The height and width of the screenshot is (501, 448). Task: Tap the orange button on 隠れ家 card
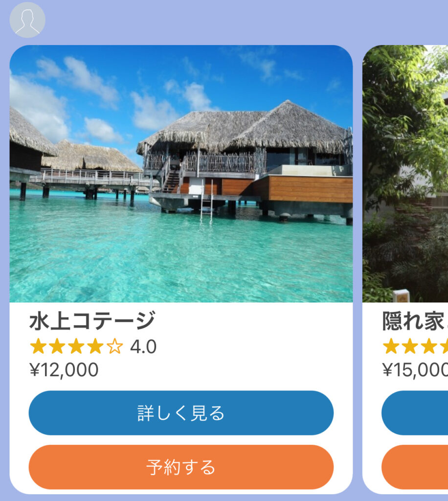click(x=415, y=467)
